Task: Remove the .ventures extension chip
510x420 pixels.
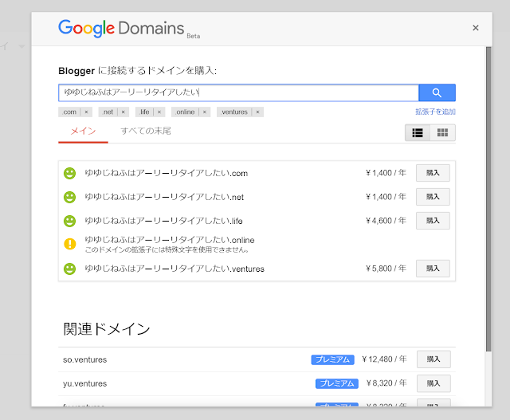Action: pos(257,112)
